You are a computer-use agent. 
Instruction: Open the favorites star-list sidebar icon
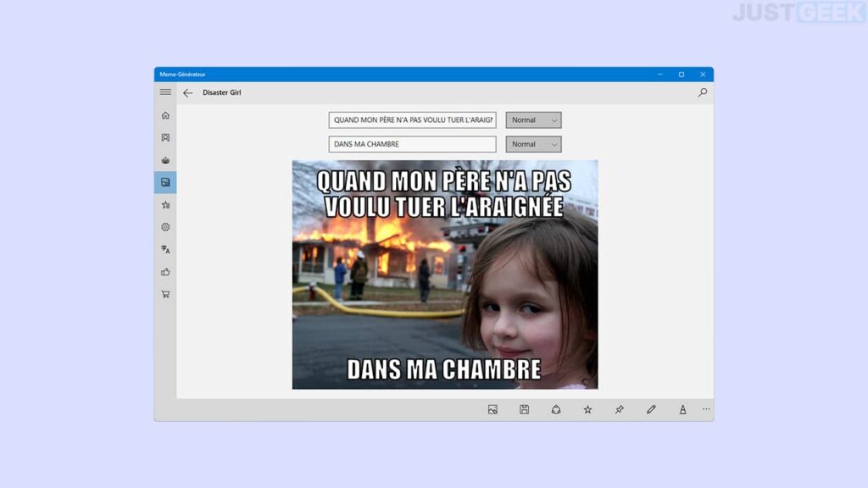[x=165, y=205]
